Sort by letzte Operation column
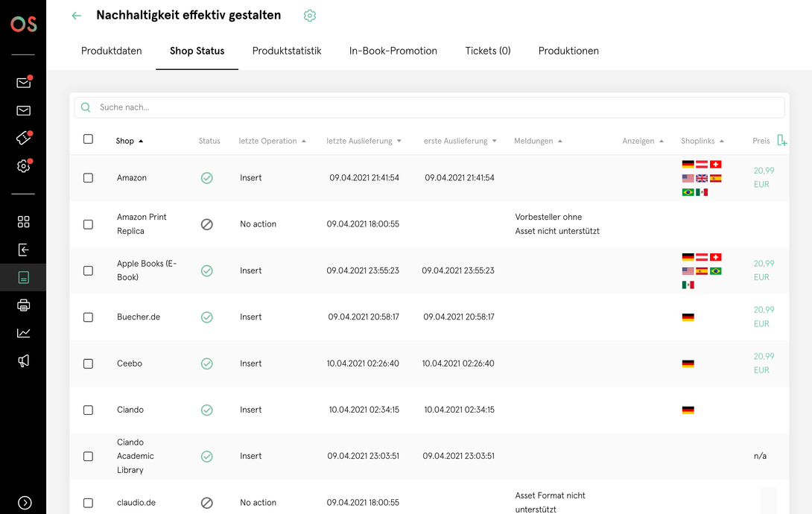812x514 pixels. 273,141
